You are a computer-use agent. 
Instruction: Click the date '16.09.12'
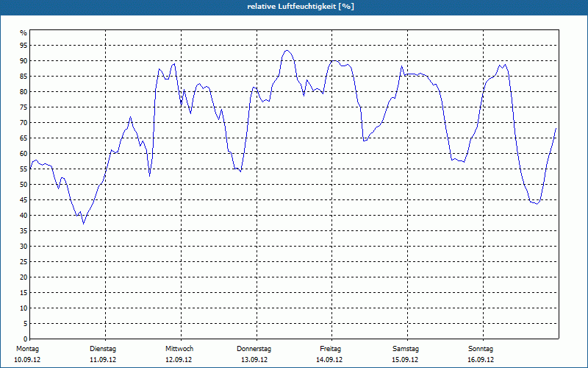tap(481, 360)
